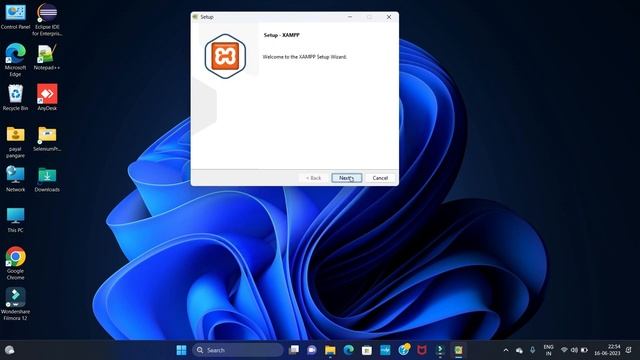The image size is (640, 360).
Task: Click the OneDrive cloud tray icon
Action: click(x=519, y=350)
